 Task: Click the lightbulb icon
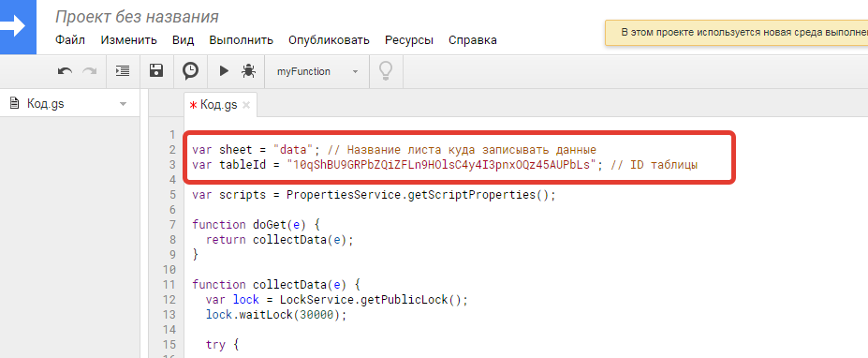click(385, 71)
